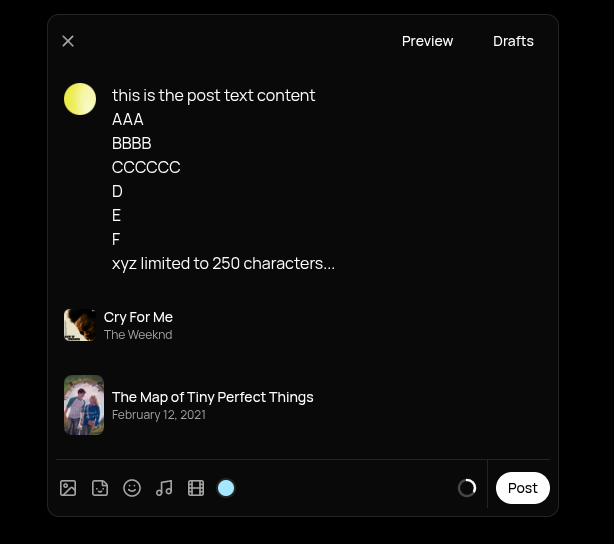Attach a movie with the film icon

coord(196,488)
